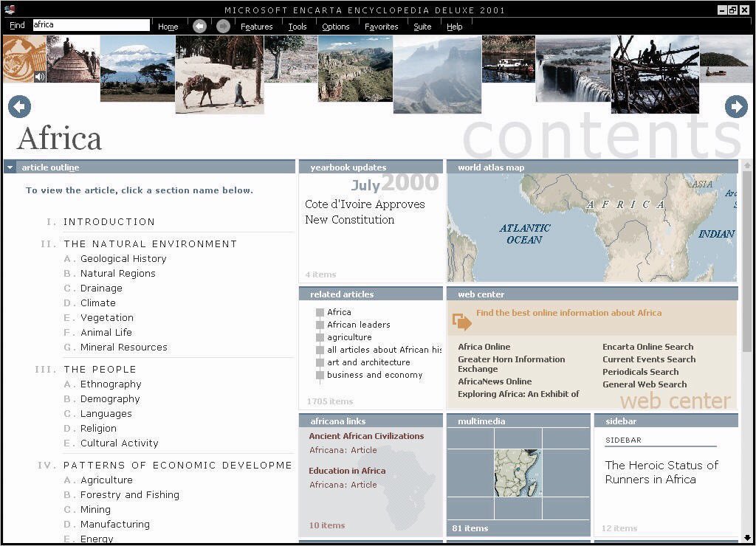Open The Heroic Status of Runners sidebar
756x546 pixels.
661,472
